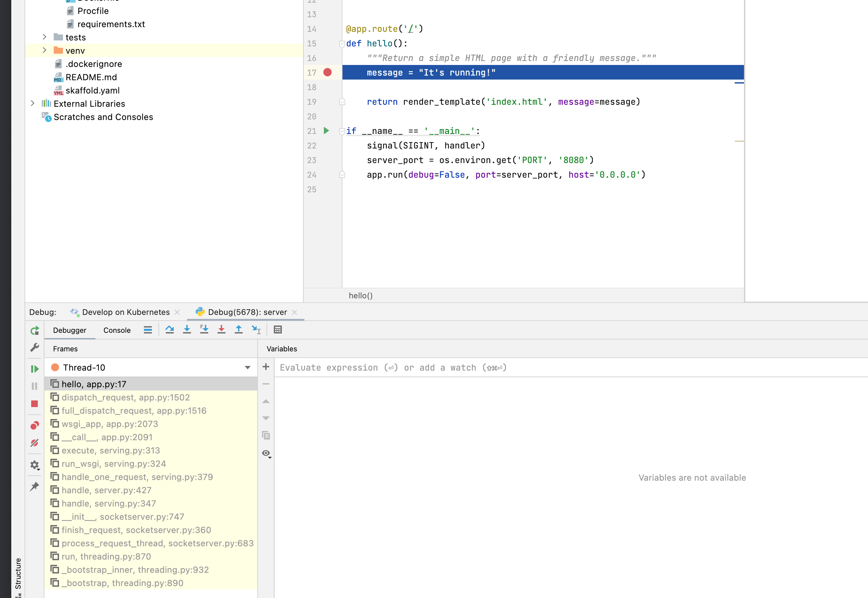Step over the current line
Viewport: 868px width, 598px height.
tap(170, 329)
